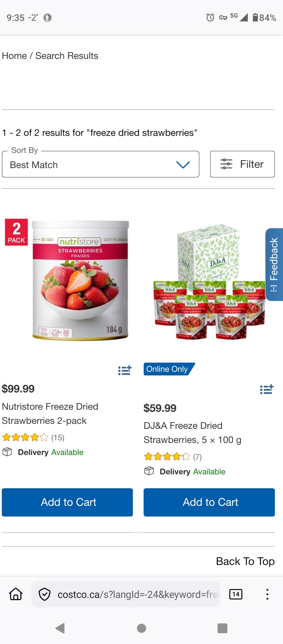Tap the Android recent apps square button

[222, 628]
